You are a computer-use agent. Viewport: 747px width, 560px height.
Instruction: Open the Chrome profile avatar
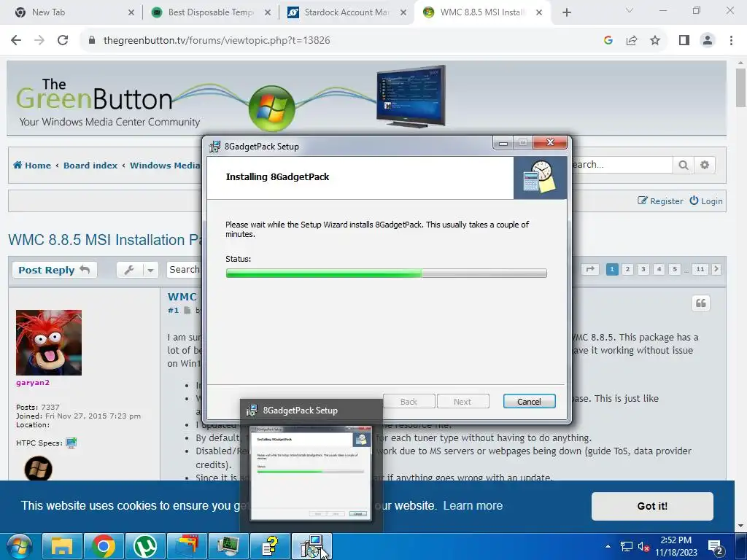[x=708, y=41]
